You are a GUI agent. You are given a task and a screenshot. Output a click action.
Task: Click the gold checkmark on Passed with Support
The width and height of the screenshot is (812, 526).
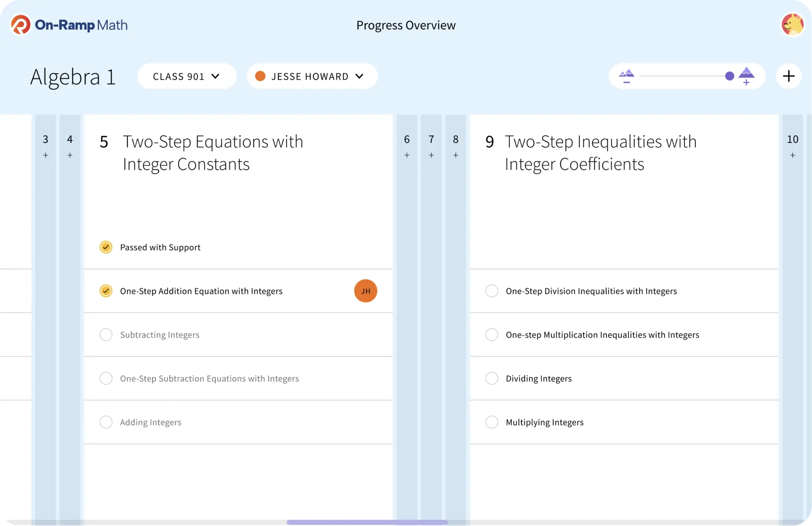pyautogui.click(x=106, y=247)
